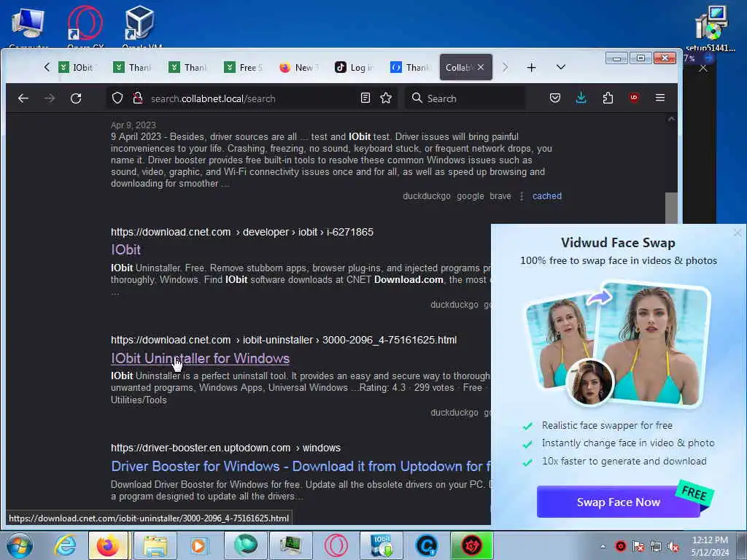The height and width of the screenshot is (560, 747).
Task: Open the clock showing 12:12 PM
Action: pos(710,546)
